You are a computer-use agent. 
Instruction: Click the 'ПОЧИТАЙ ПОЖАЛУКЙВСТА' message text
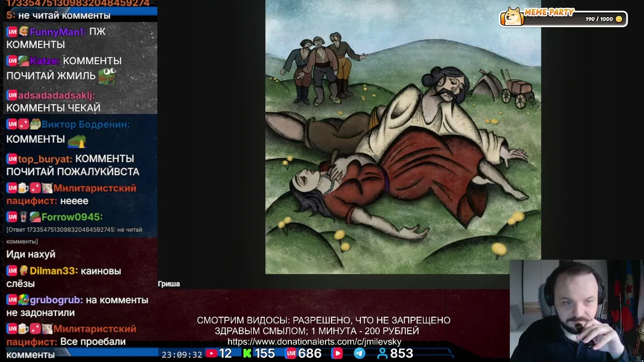[x=73, y=172]
